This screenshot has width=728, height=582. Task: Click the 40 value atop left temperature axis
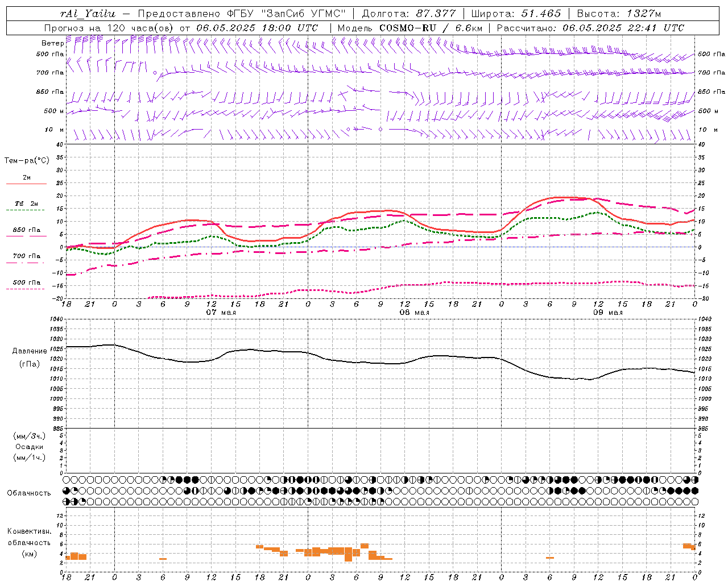[60, 144]
